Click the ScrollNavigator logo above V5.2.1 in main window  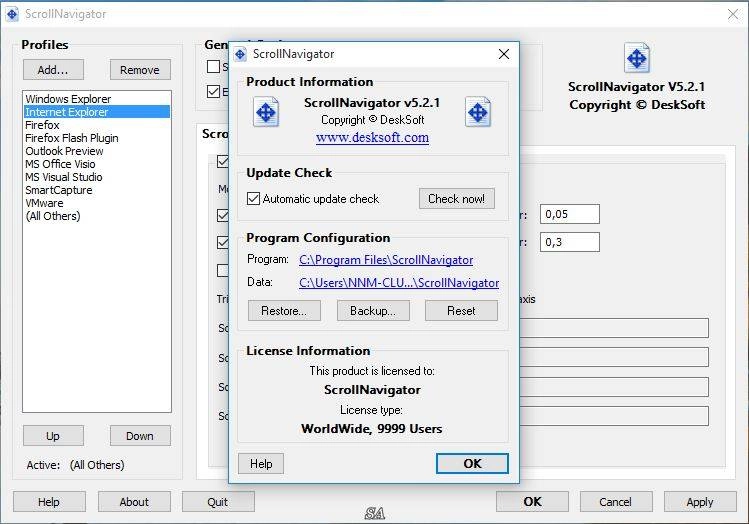(637, 58)
